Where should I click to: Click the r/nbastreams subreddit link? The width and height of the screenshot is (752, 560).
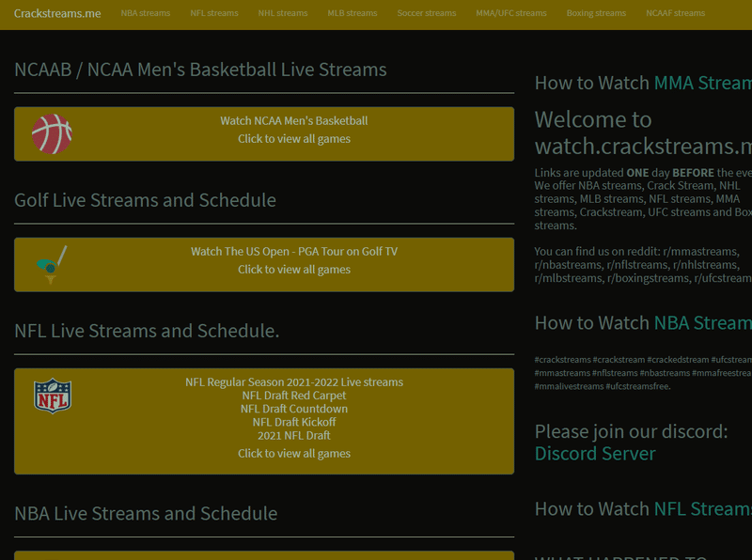pyautogui.click(x=570, y=264)
